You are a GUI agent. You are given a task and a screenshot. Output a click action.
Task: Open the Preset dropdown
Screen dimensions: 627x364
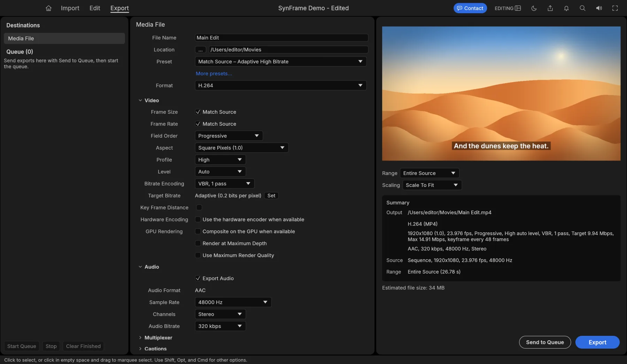click(281, 62)
